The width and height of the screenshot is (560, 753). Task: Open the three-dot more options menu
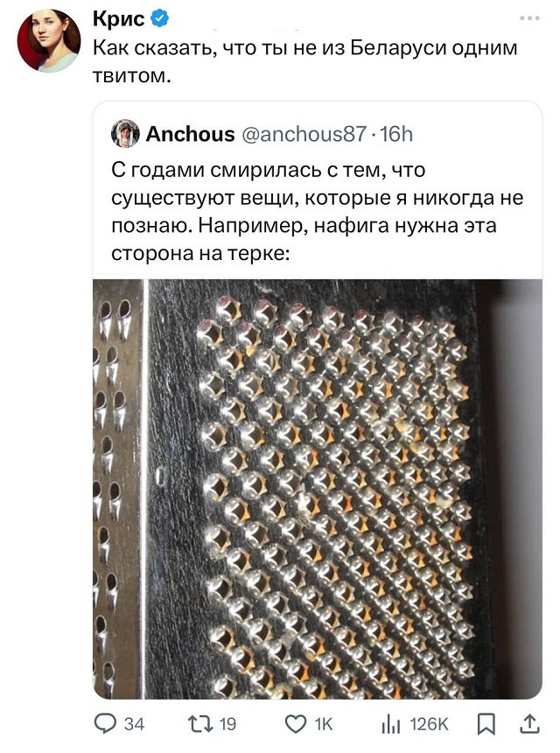click(x=529, y=18)
